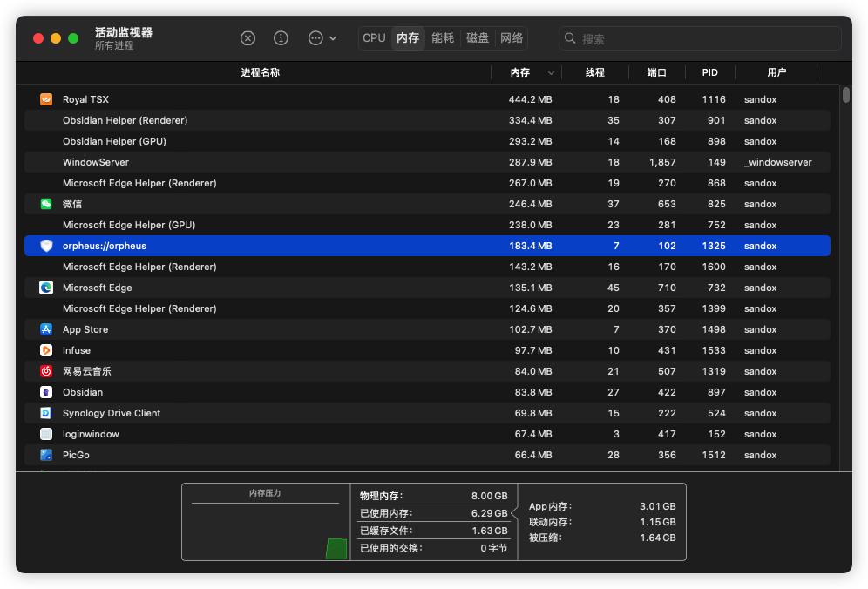Sort by 进程名称 column header
Image resolution: width=868 pixels, height=589 pixels.
click(x=260, y=72)
